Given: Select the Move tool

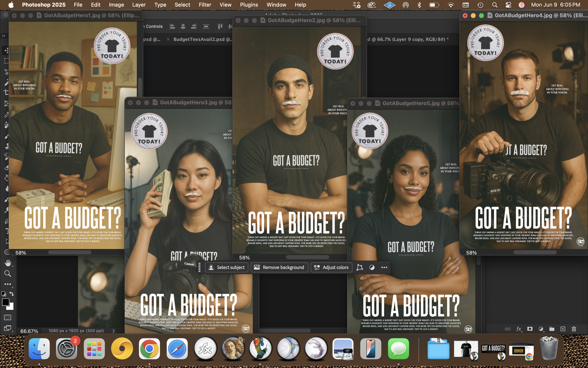Looking at the screenshot, I should (7, 50).
